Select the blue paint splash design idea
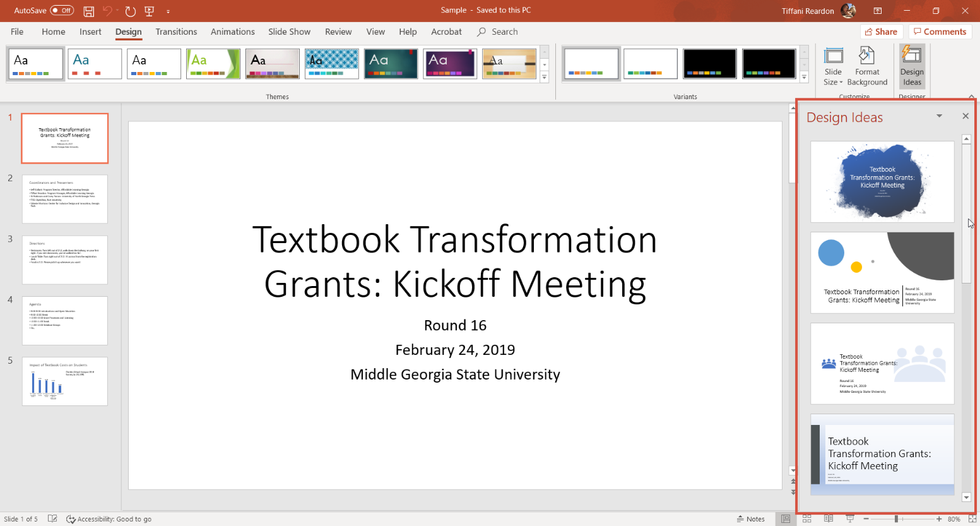Viewport: 980px width, 526px height. pyautogui.click(x=882, y=182)
